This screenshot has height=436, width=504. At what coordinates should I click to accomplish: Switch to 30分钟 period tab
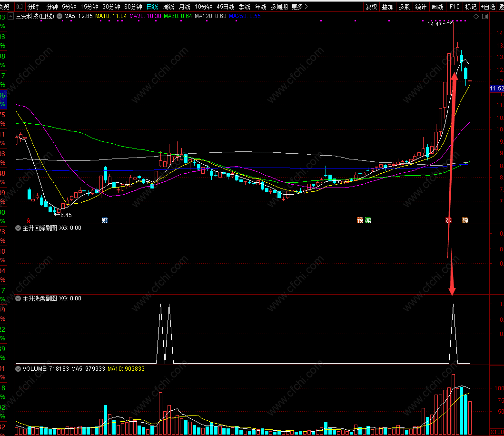[111, 7]
